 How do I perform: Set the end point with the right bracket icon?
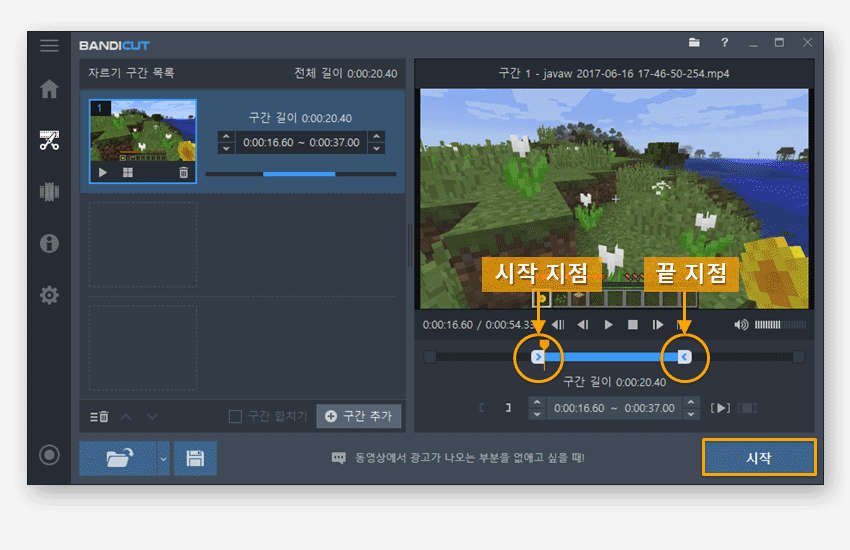(x=508, y=407)
